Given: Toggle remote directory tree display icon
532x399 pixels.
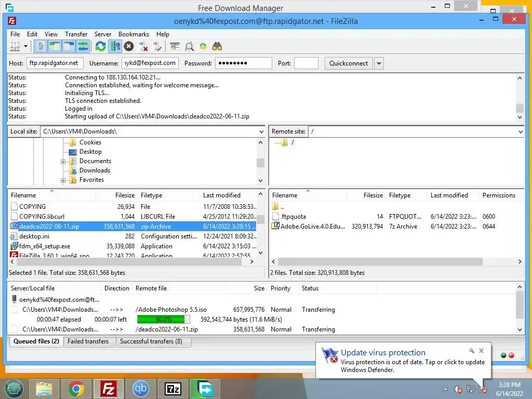Looking at the screenshot, I should [69, 46].
